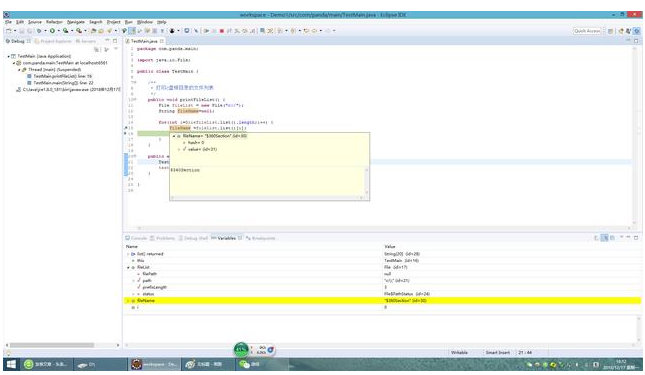Toggle the highlighted Variables view toolbar icon

(x=604, y=238)
